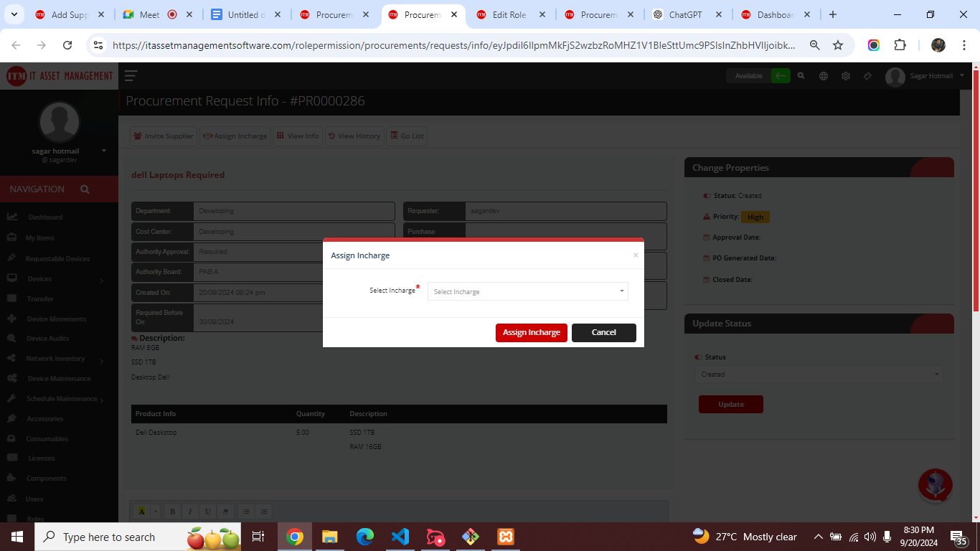The height and width of the screenshot is (551, 980).
Task: Toggle the green Available status arrow
Action: tap(779, 75)
